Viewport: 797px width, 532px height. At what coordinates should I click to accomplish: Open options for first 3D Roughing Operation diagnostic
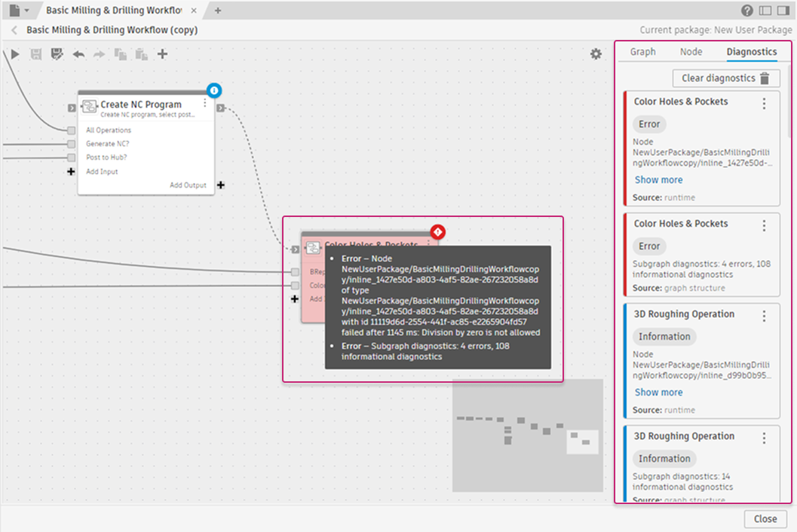764,316
